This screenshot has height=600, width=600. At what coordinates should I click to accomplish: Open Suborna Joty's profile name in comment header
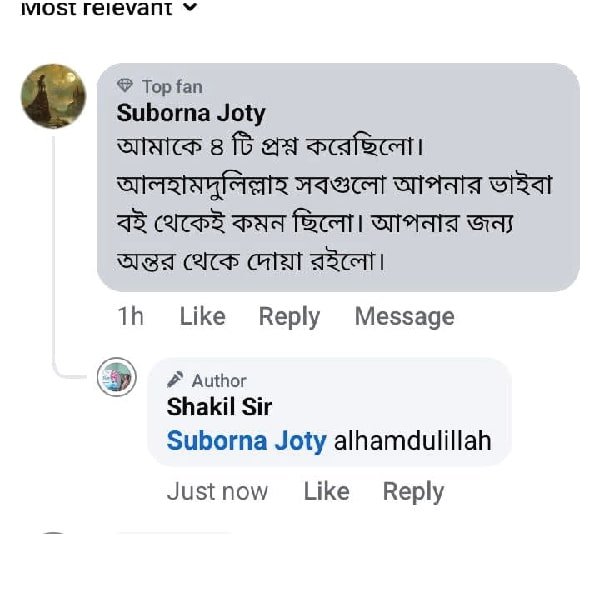click(191, 113)
